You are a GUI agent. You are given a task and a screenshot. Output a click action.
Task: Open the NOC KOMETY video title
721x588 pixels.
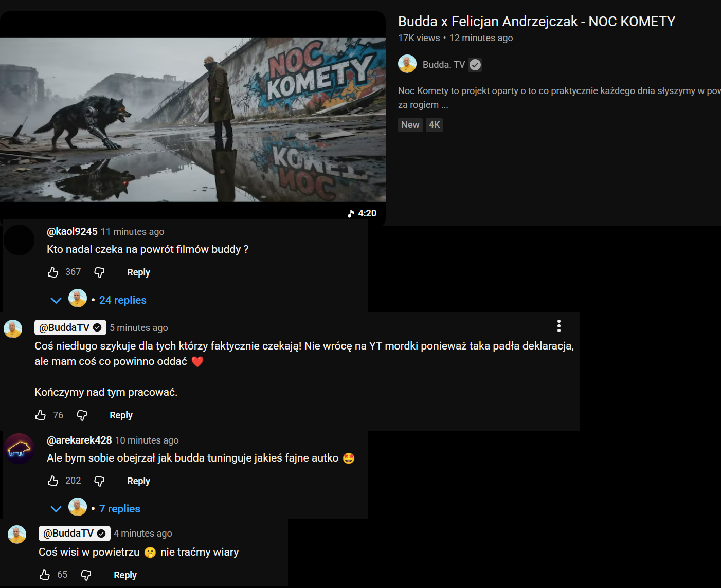[x=536, y=22]
